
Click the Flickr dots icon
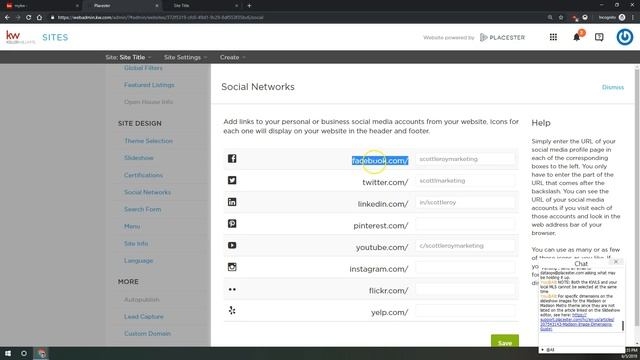point(232,289)
